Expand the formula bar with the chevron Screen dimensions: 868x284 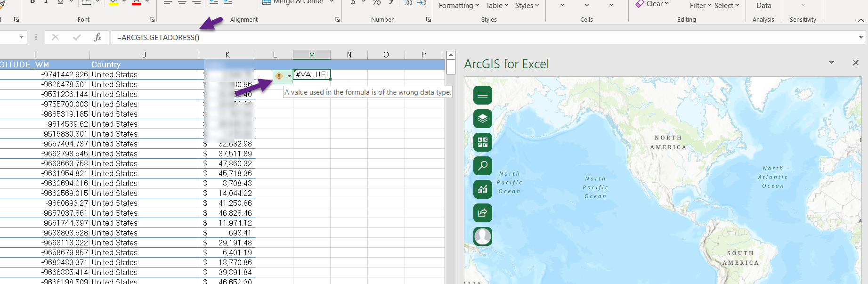[x=861, y=37]
